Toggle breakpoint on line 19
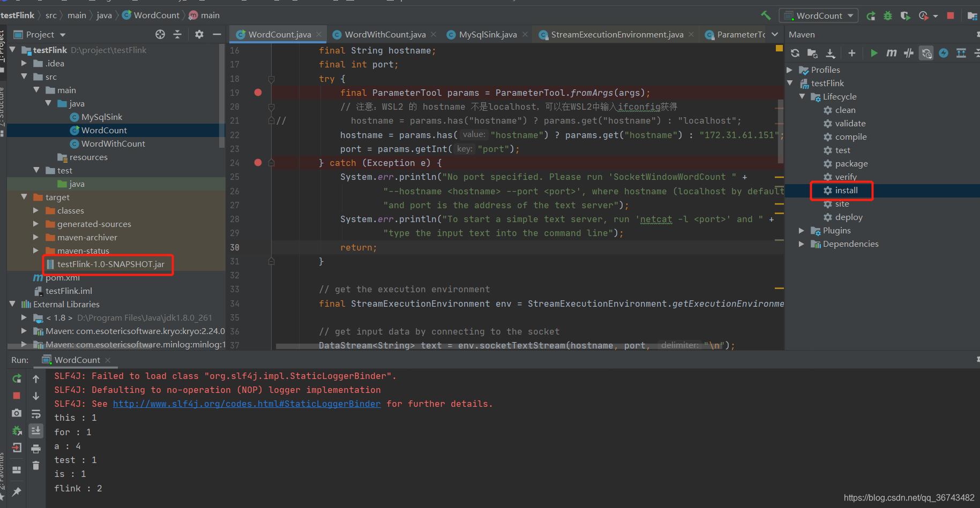The width and height of the screenshot is (980, 508). (x=258, y=93)
